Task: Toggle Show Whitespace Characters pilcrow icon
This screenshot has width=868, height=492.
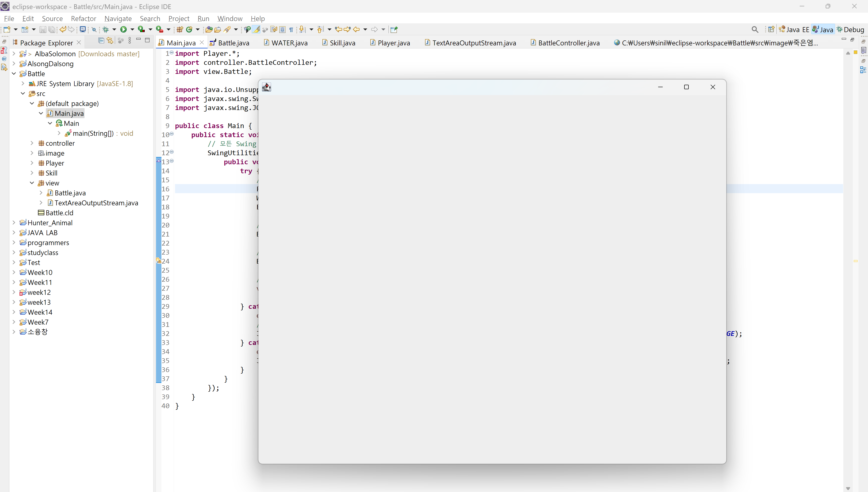Action: (x=291, y=30)
